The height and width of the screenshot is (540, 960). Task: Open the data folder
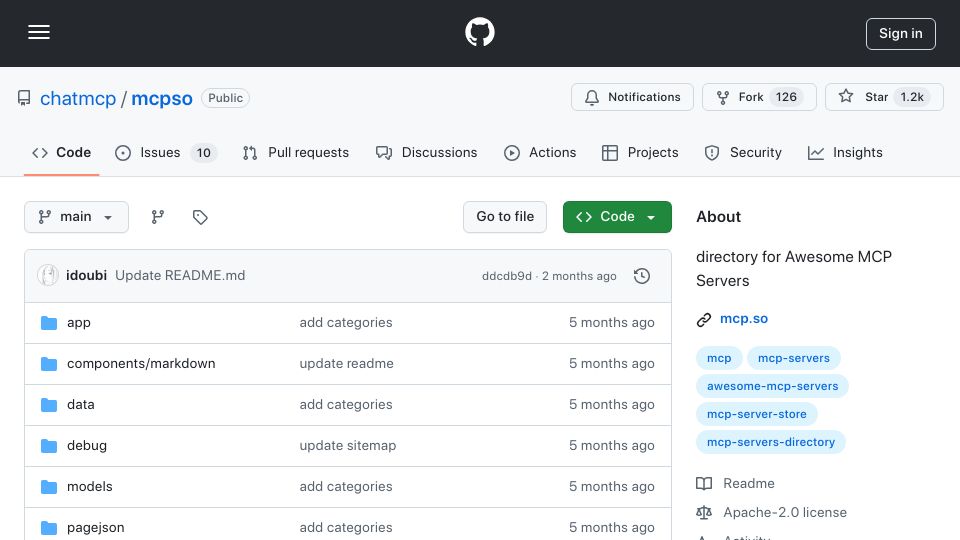click(81, 405)
